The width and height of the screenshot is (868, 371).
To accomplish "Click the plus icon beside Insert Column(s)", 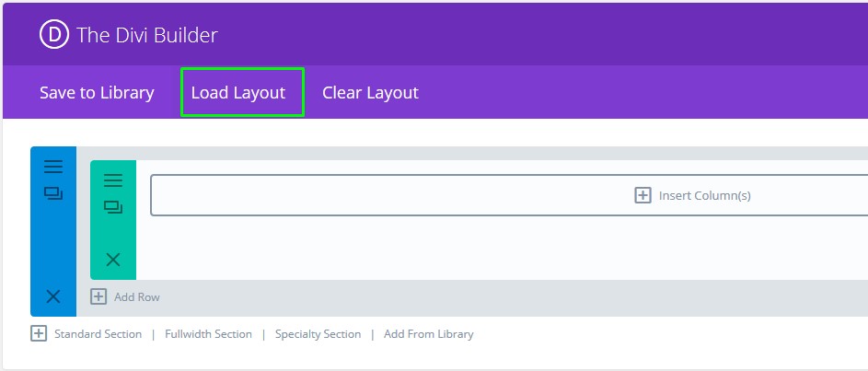I will point(643,195).
